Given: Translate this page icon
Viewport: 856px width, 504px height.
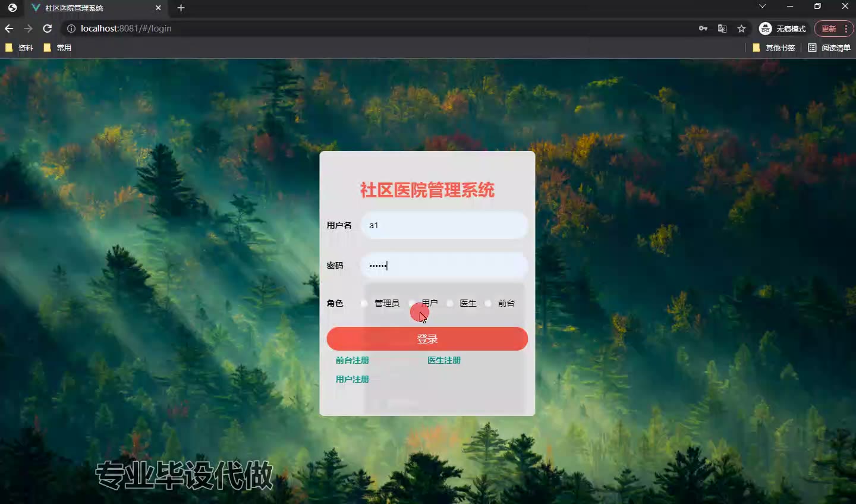Looking at the screenshot, I should tap(722, 29).
